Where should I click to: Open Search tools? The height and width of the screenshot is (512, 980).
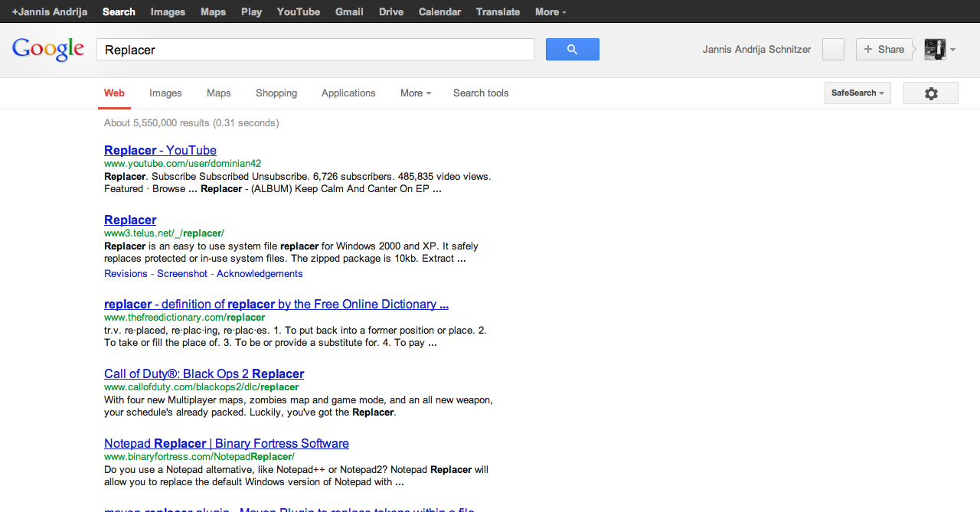481,93
